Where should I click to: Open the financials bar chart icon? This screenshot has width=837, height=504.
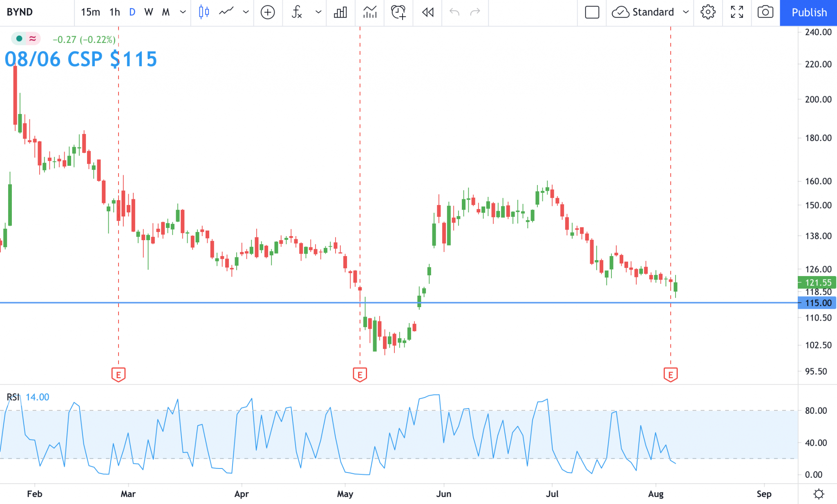(x=340, y=12)
